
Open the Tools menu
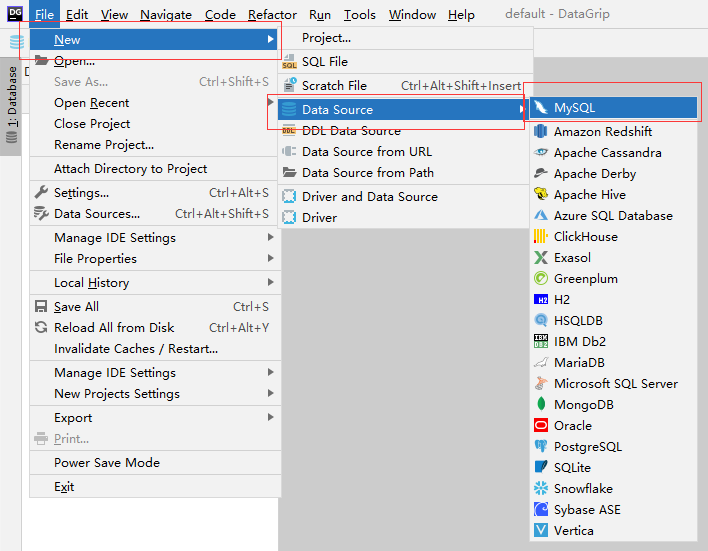coord(359,14)
